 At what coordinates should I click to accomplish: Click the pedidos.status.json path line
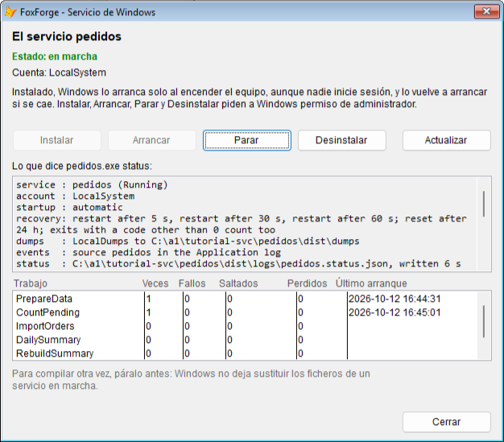[x=239, y=263]
